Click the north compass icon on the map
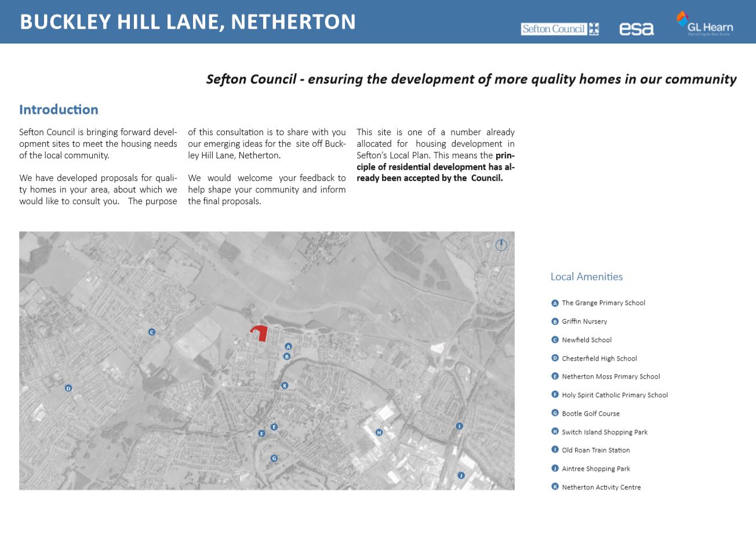The image size is (756, 534). 501,245
